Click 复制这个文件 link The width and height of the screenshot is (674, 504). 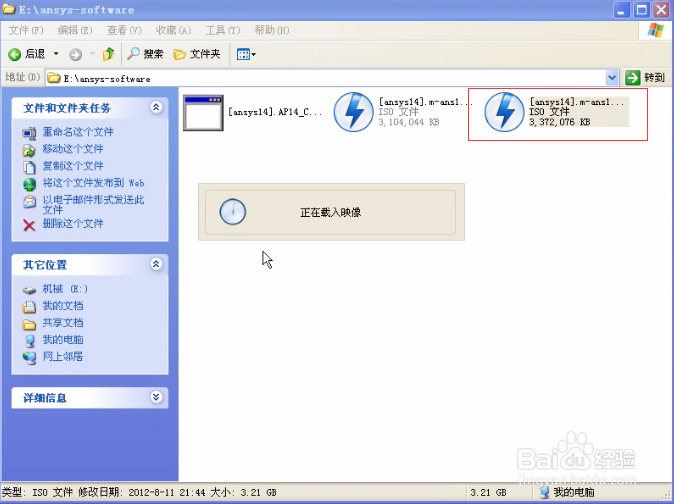(73, 166)
